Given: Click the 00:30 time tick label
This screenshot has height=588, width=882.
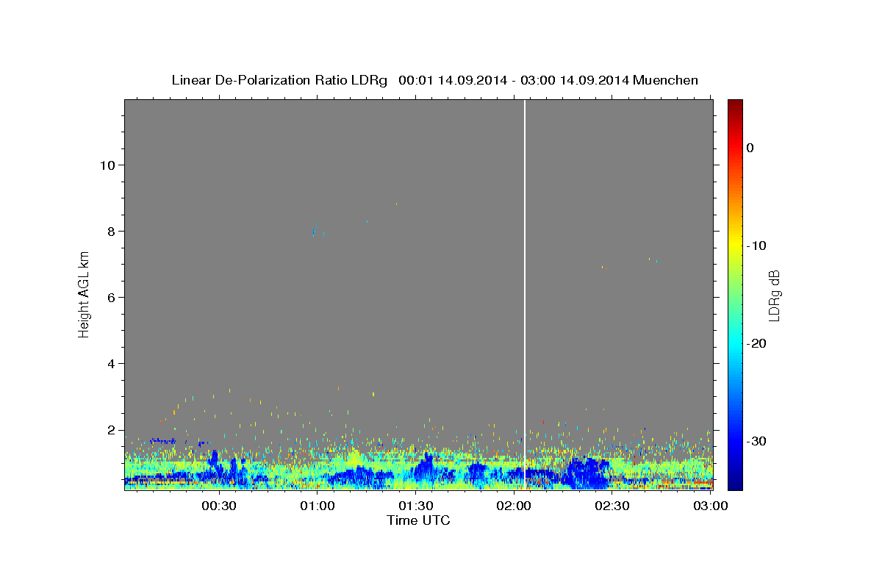Looking at the screenshot, I should 218,506.
